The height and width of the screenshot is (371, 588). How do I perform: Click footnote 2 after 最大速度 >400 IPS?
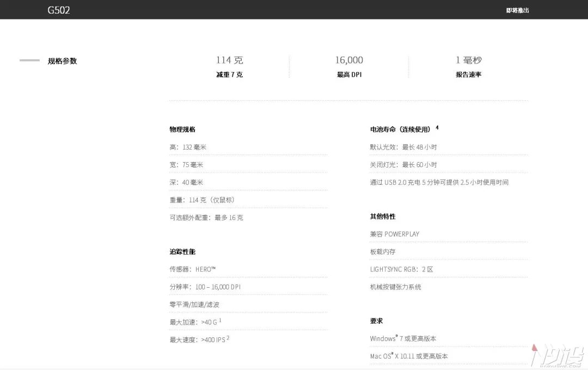[x=228, y=337]
